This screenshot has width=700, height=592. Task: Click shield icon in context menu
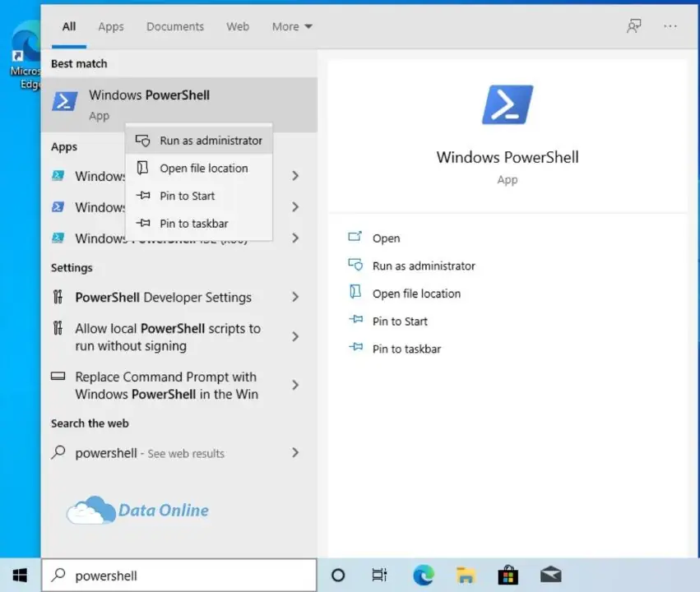pyautogui.click(x=143, y=141)
